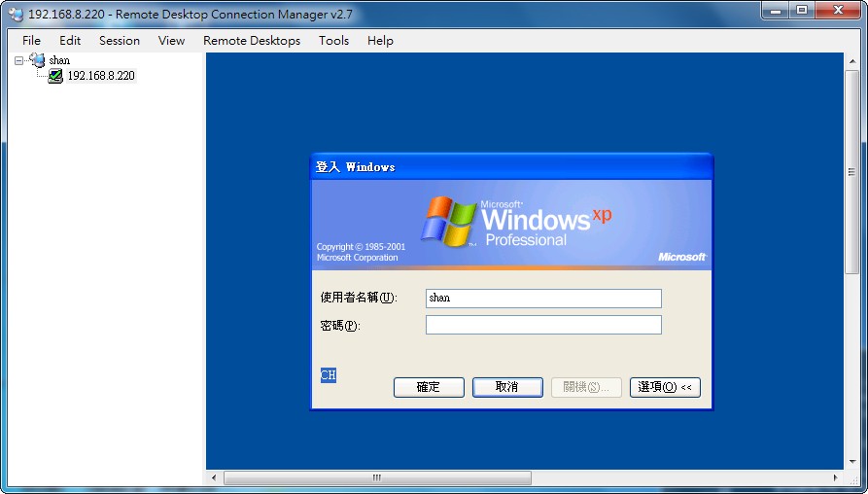Screen dimensions: 868x494
Task: Click the 確定 OK button
Action: click(429, 387)
